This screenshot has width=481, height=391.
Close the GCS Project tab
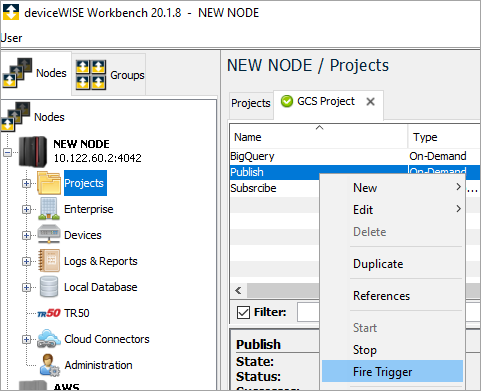click(x=370, y=101)
